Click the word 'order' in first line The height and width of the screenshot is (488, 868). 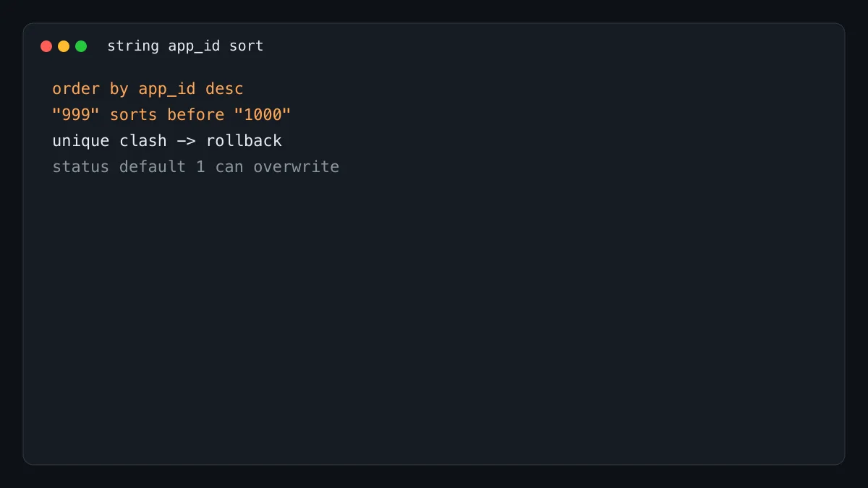point(76,89)
